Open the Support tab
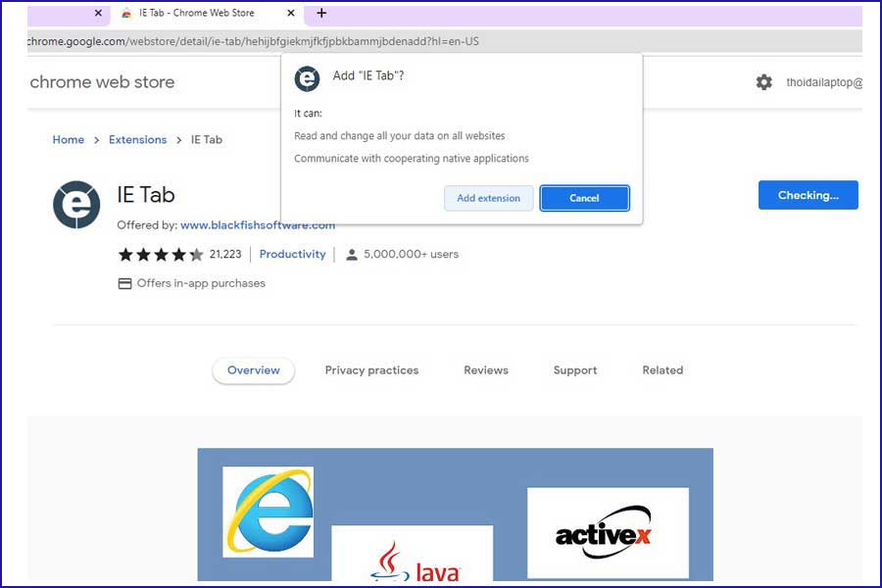 click(x=574, y=370)
